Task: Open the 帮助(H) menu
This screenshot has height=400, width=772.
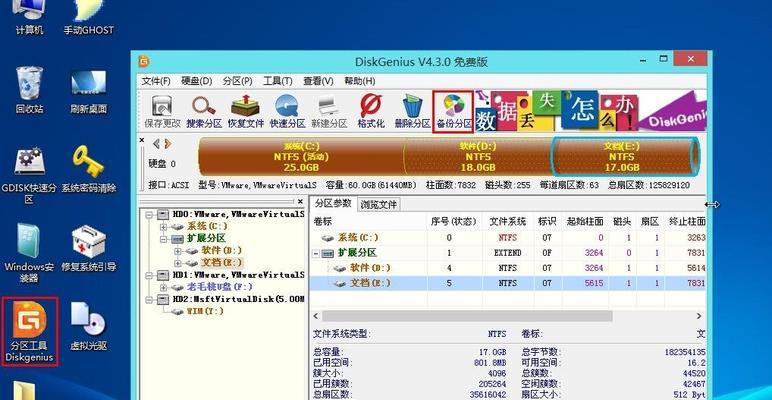Action: tap(359, 81)
